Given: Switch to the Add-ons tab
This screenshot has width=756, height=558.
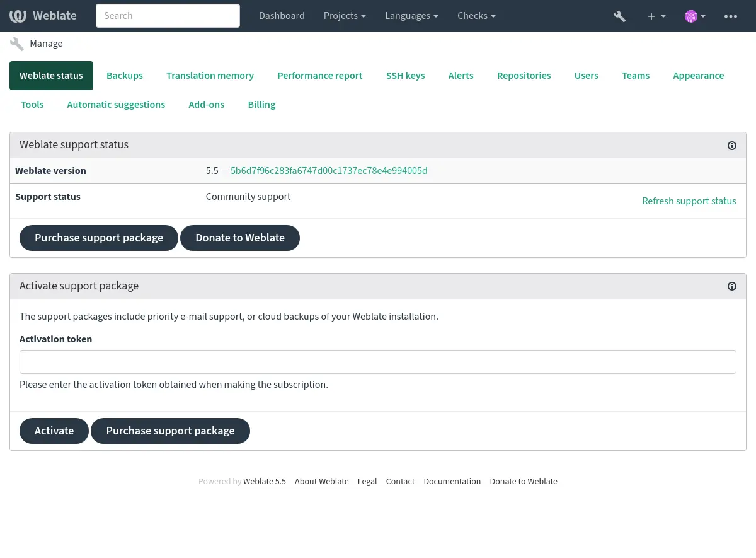Looking at the screenshot, I should pyautogui.click(x=207, y=105).
